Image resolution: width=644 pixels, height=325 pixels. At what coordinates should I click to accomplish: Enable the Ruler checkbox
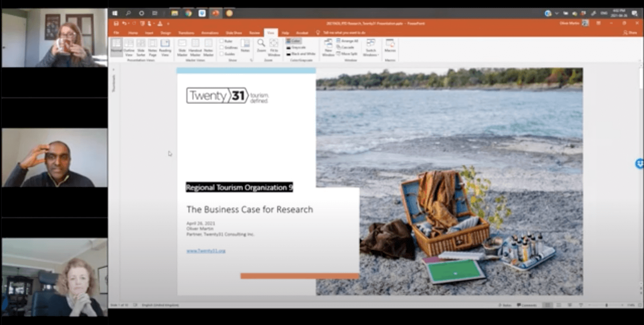coord(222,41)
